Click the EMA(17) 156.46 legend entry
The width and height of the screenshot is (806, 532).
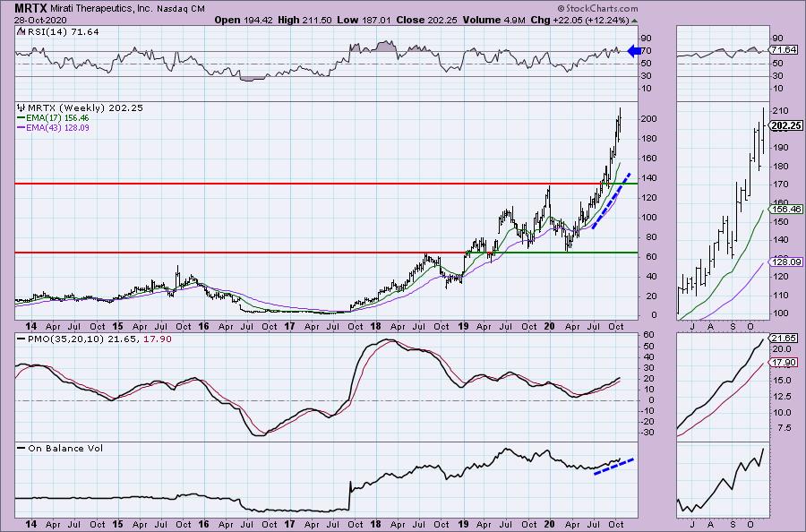57,117
